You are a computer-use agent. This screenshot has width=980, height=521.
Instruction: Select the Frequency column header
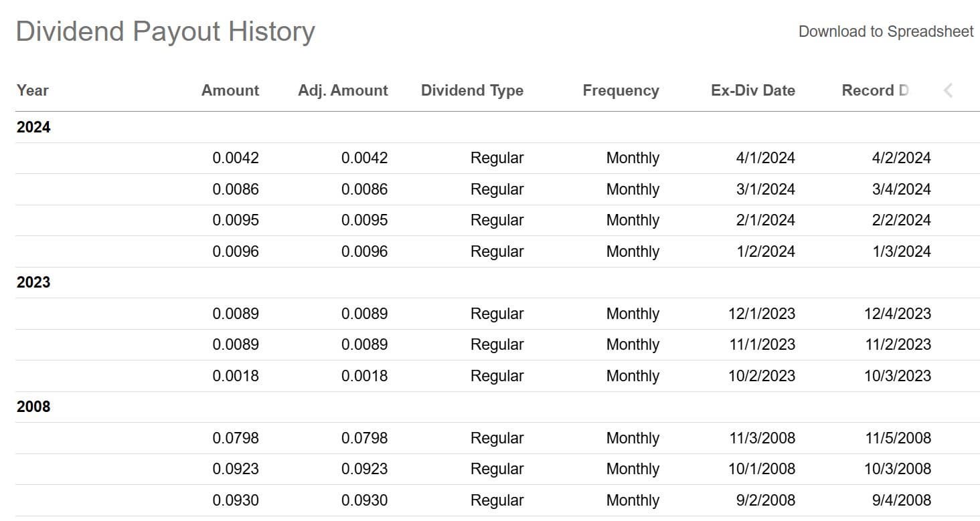621,90
